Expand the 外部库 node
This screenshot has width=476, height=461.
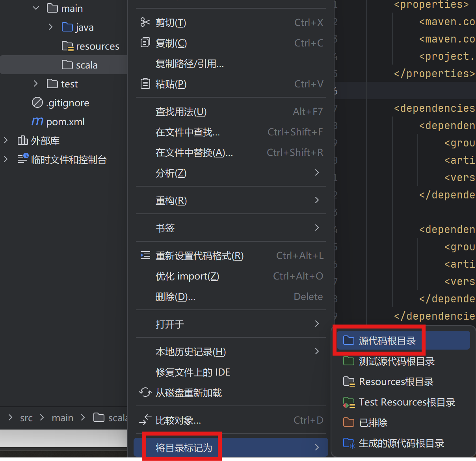tap(6, 140)
